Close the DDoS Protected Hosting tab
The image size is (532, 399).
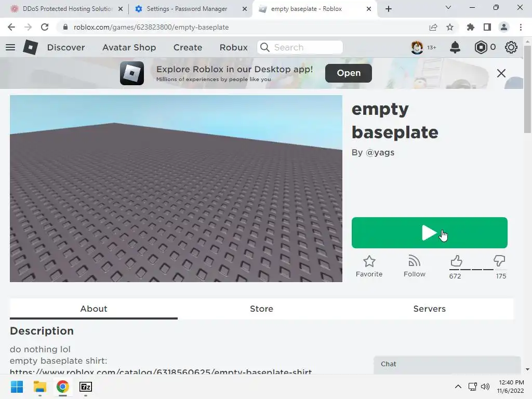121,9
